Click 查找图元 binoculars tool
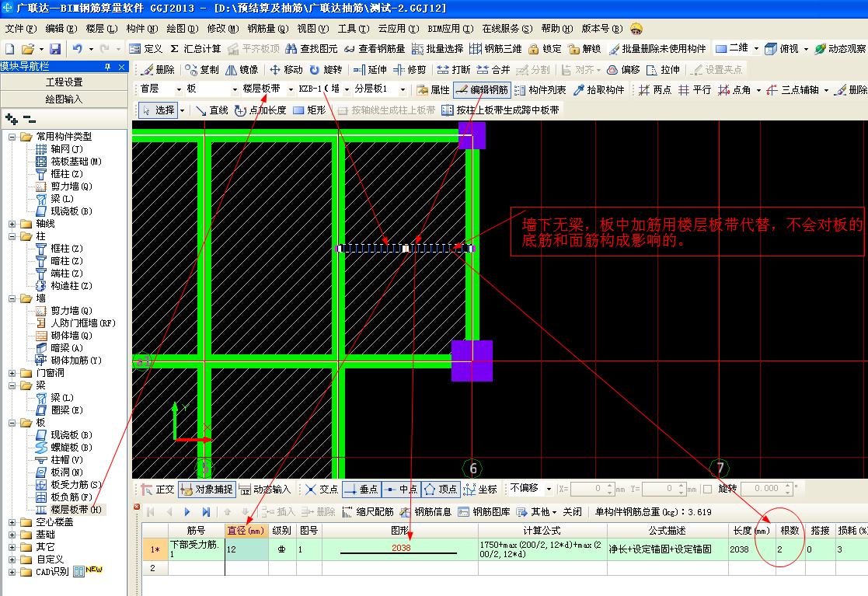The width and height of the screenshot is (868, 596). coord(311,49)
